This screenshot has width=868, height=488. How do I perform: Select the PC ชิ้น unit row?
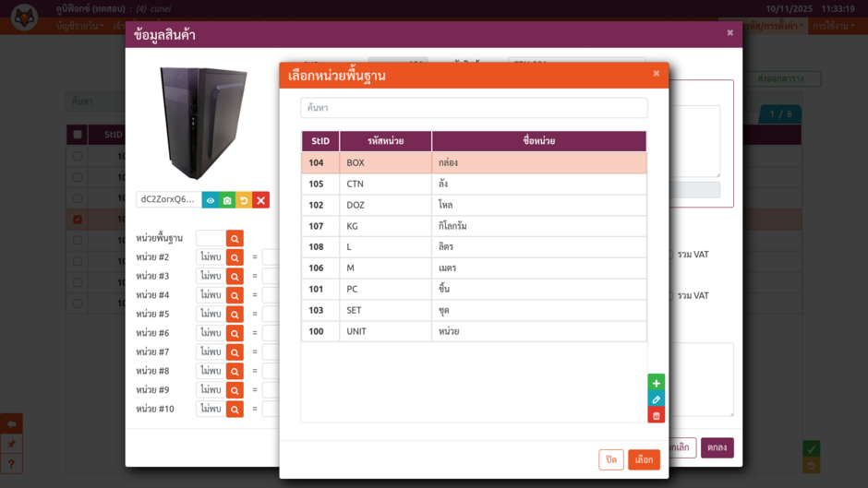[x=474, y=290]
